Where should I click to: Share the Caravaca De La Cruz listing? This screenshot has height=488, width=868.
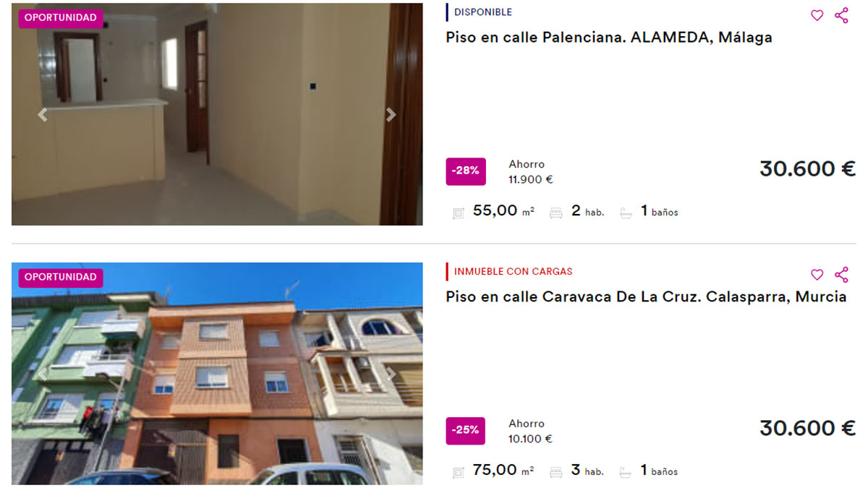[x=841, y=275]
